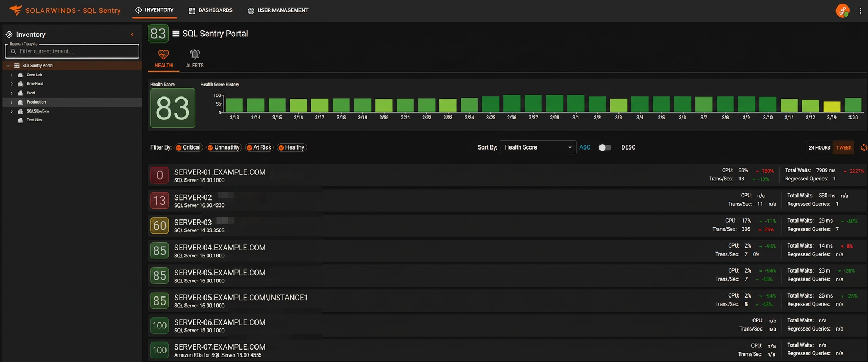The width and height of the screenshot is (868, 362).
Task: Click score badge 0 for SERVER-01.EXAMPLE.COM
Action: point(159,175)
